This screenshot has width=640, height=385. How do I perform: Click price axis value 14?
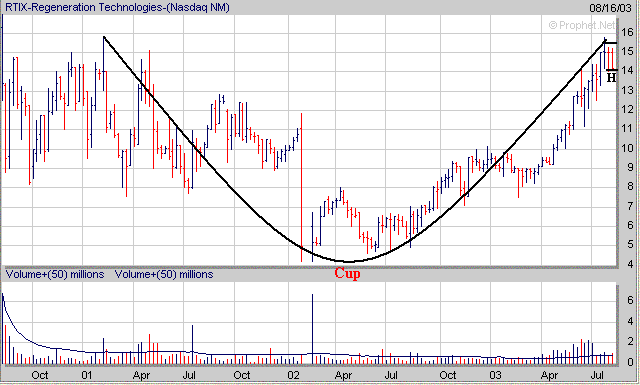(x=628, y=70)
